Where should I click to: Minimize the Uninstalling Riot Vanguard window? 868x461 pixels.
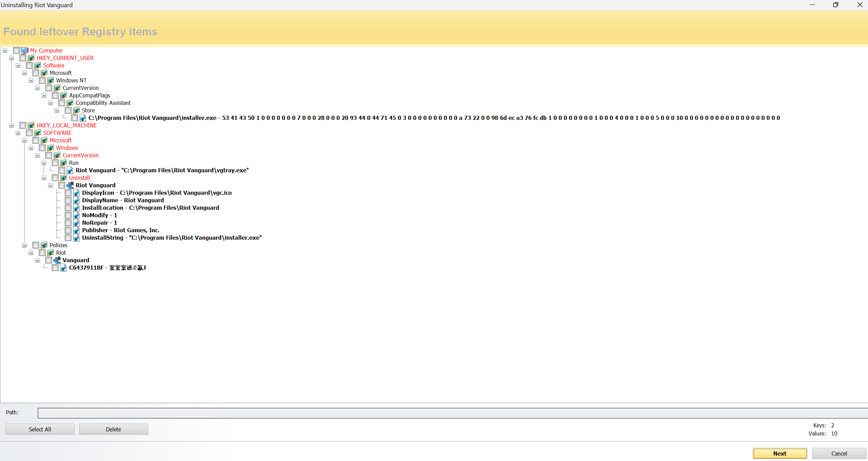point(812,5)
